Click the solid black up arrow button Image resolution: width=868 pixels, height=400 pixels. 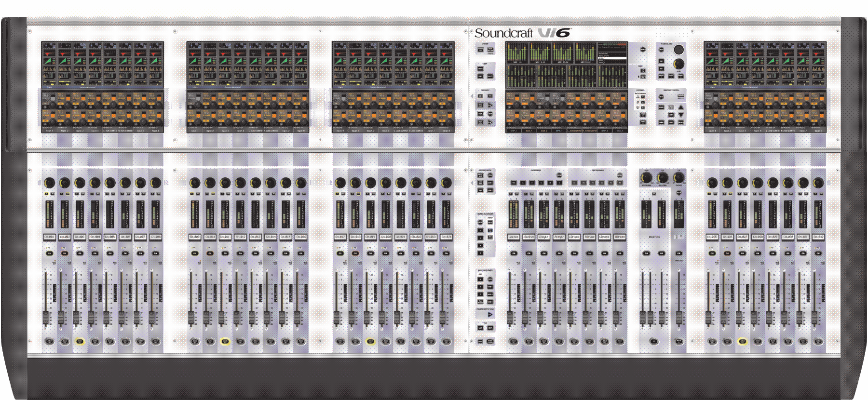pyautogui.click(x=680, y=108)
